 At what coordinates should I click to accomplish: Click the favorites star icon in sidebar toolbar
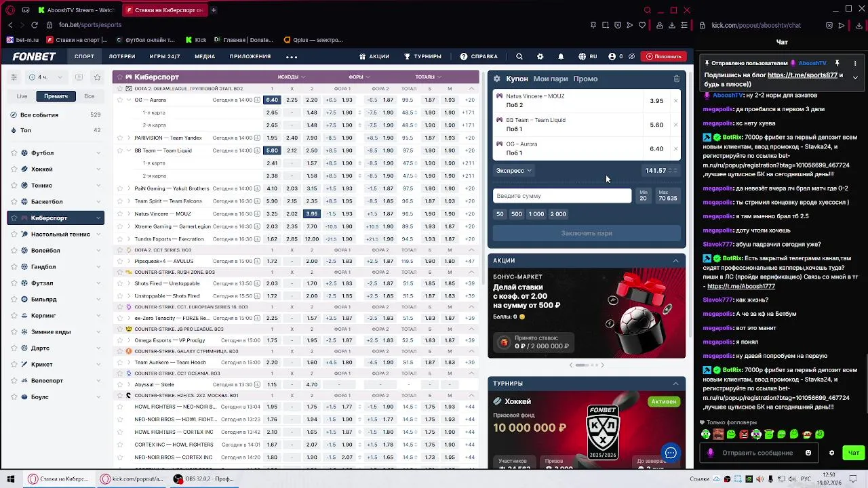coord(97,77)
